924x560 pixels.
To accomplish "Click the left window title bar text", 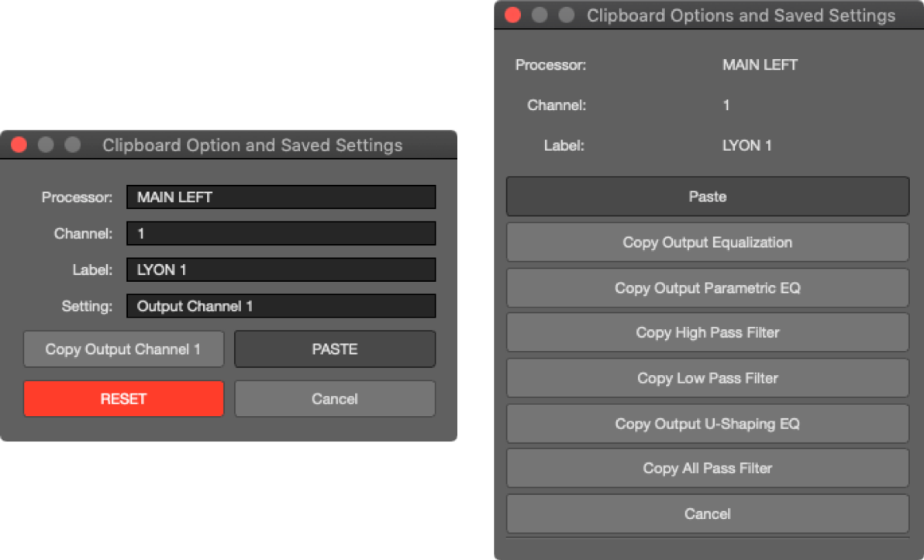I will click(252, 145).
